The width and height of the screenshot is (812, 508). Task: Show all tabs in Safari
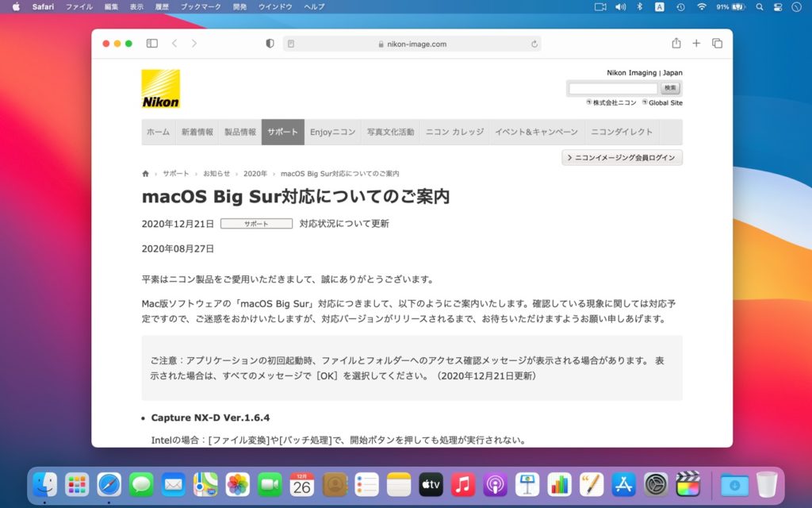pyautogui.click(x=716, y=44)
